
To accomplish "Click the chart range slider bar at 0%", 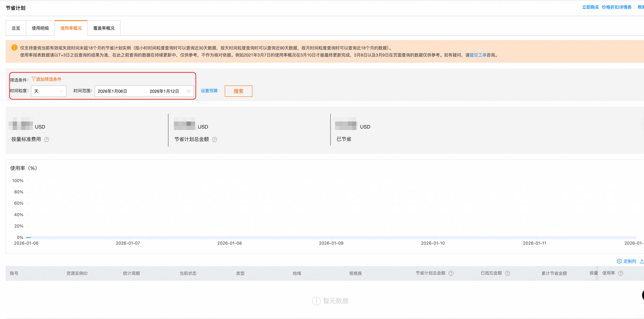I will pos(332,238).
